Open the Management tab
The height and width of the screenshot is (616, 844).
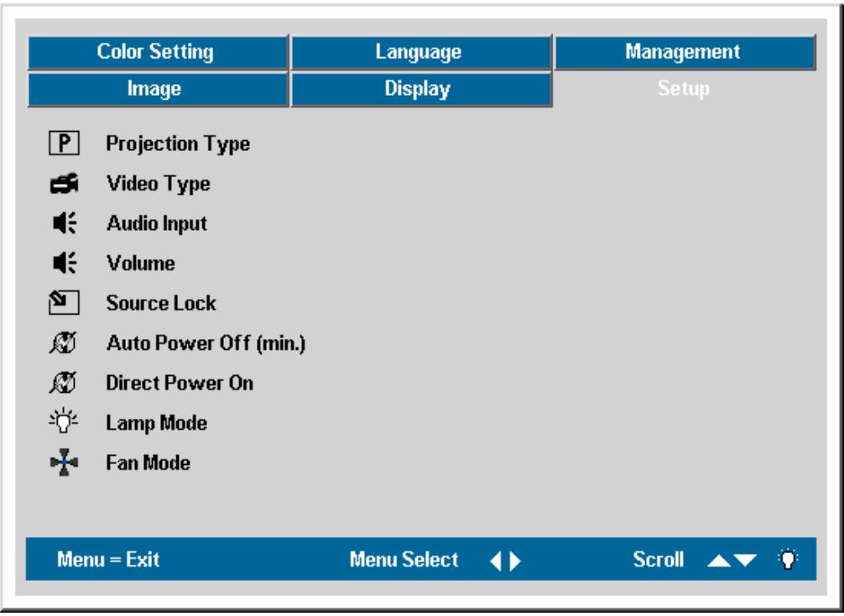685,52
